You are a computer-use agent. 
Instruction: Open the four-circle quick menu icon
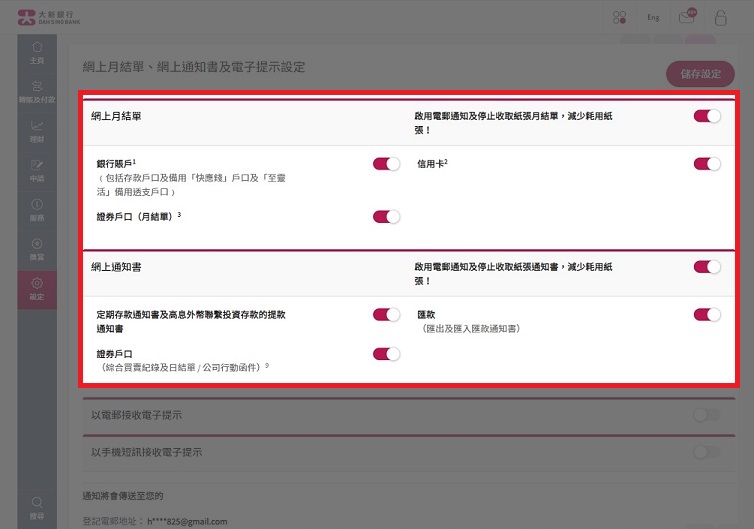pyautogui.click(x=619, y=18)
